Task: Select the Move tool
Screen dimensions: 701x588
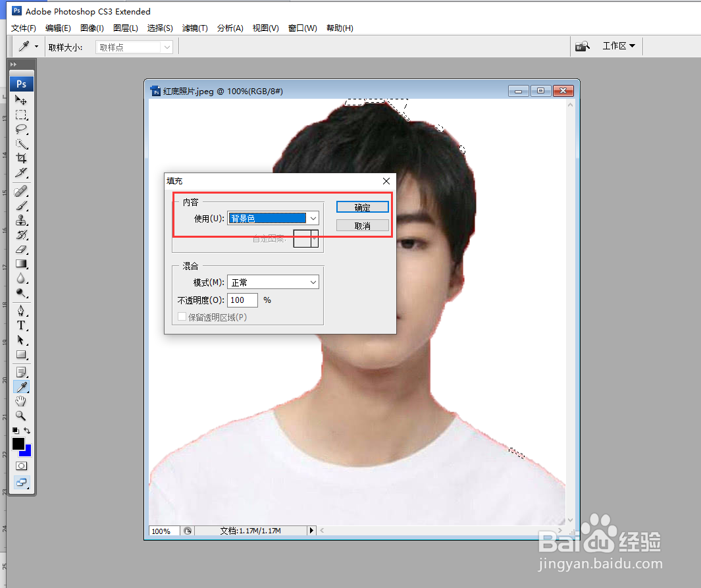Action: [x=21, y=100]
